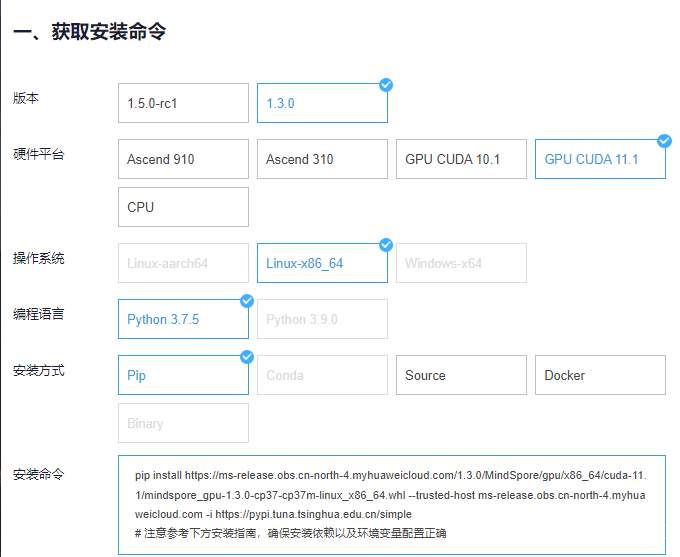Pick GPU CUDA 10.1 platform
The image size is (680, 557).
tap(461, 159)
